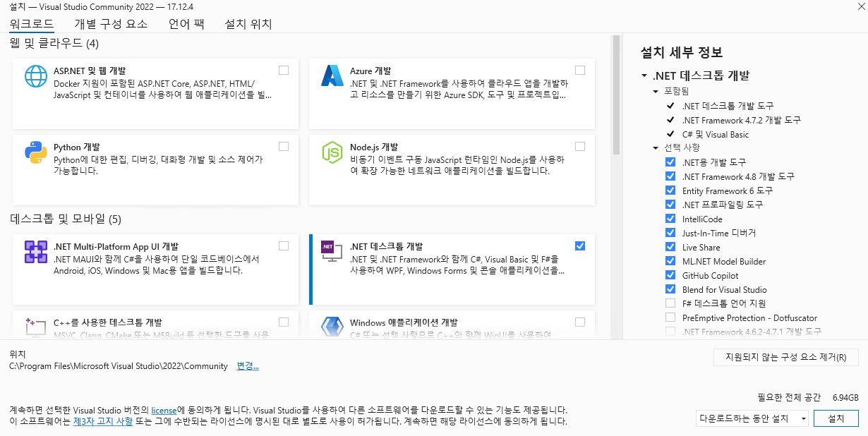Screen dimensions: 868x436
Task: Click the .NET 데스크톱 개발 monitor icon
Action: pos(332,251)
